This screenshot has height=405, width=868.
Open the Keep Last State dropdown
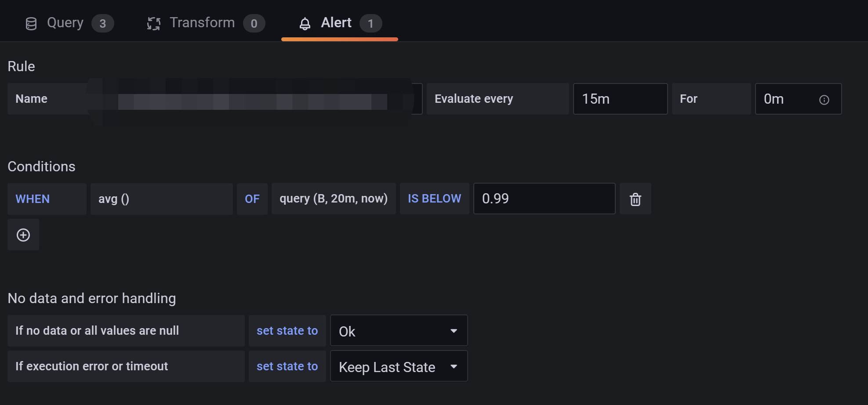[398, 366]
